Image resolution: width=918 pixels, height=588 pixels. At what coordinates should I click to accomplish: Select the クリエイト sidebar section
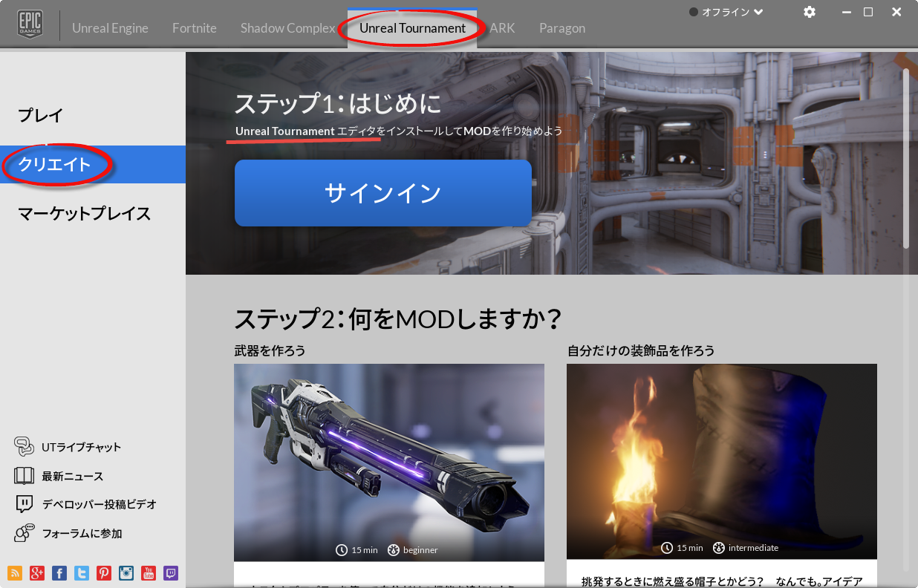pos(93,164)
